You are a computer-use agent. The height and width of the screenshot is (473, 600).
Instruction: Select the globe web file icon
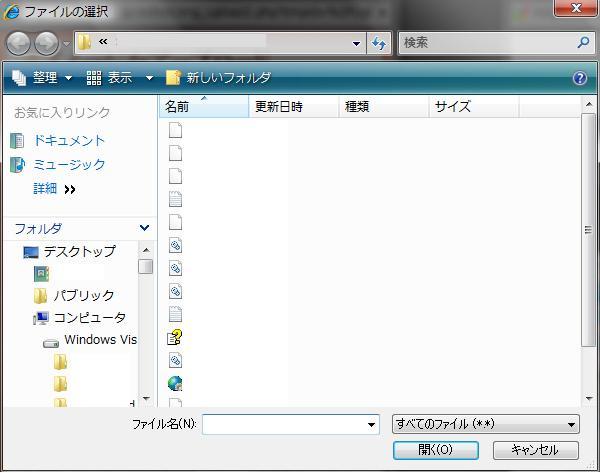click(175, 382)
